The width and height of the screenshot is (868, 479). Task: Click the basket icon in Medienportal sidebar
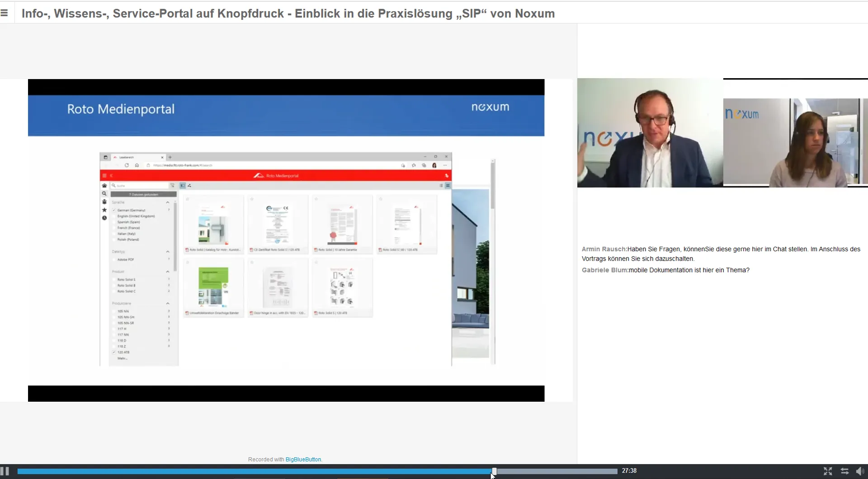click(104, 202)
